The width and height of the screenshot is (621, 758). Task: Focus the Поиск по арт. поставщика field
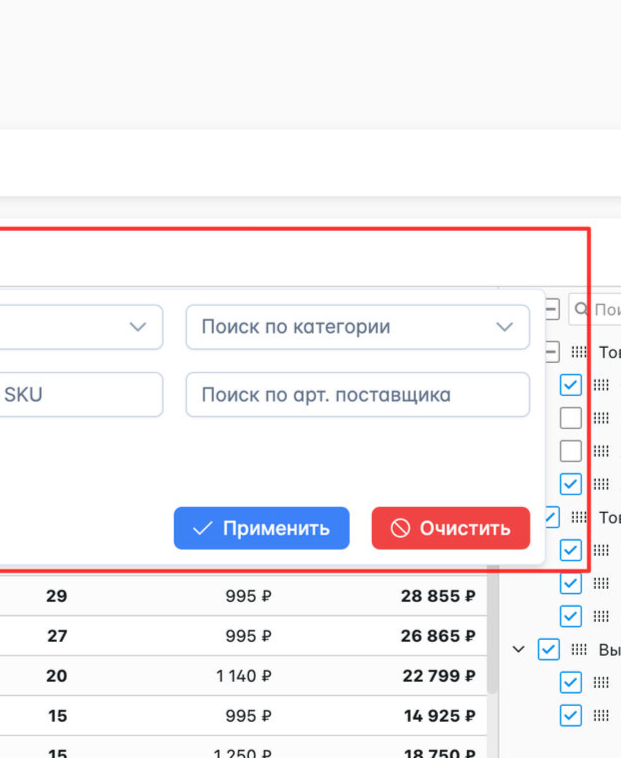coord(358,394)
